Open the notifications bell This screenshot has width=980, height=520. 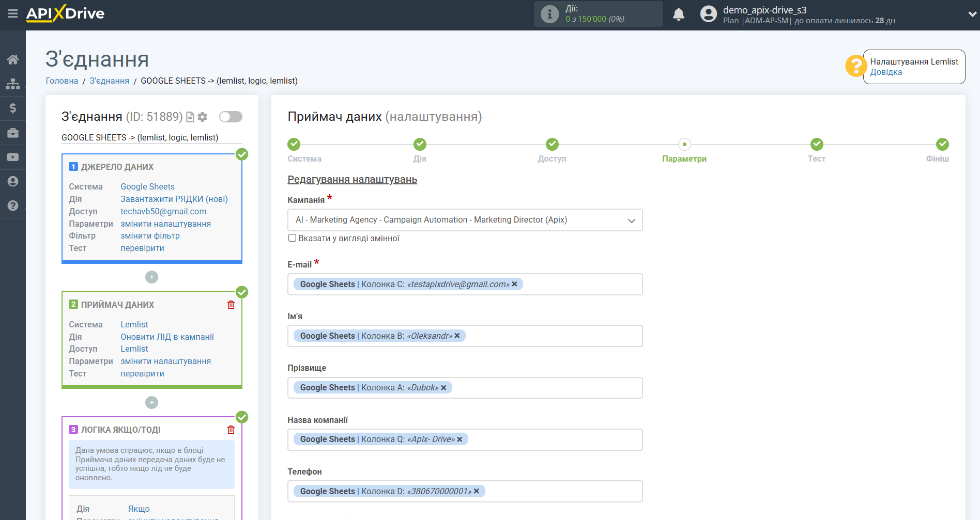679,14
